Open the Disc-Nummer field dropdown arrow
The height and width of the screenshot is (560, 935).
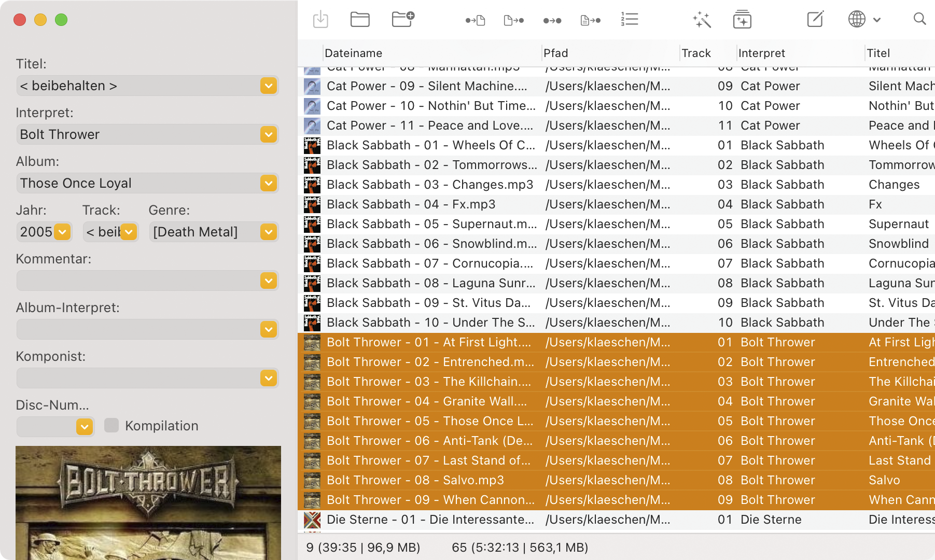[x=85, y=427]
